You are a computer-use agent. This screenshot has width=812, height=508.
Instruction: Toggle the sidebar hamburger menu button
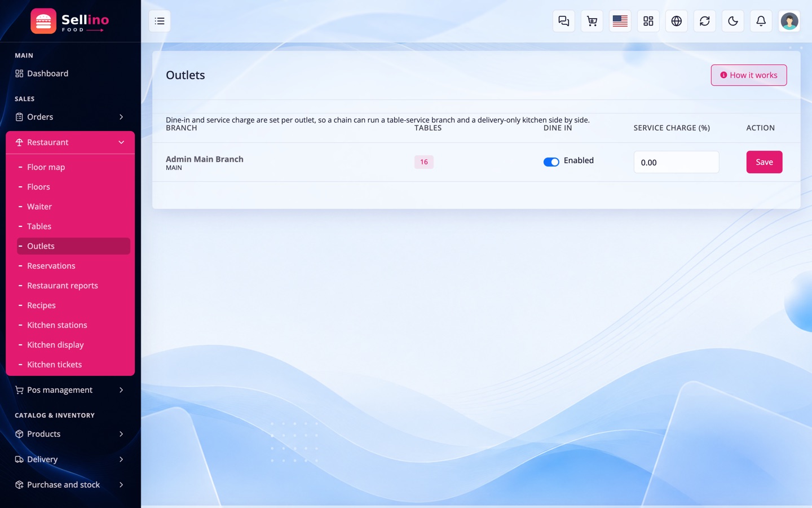(160, 21)
